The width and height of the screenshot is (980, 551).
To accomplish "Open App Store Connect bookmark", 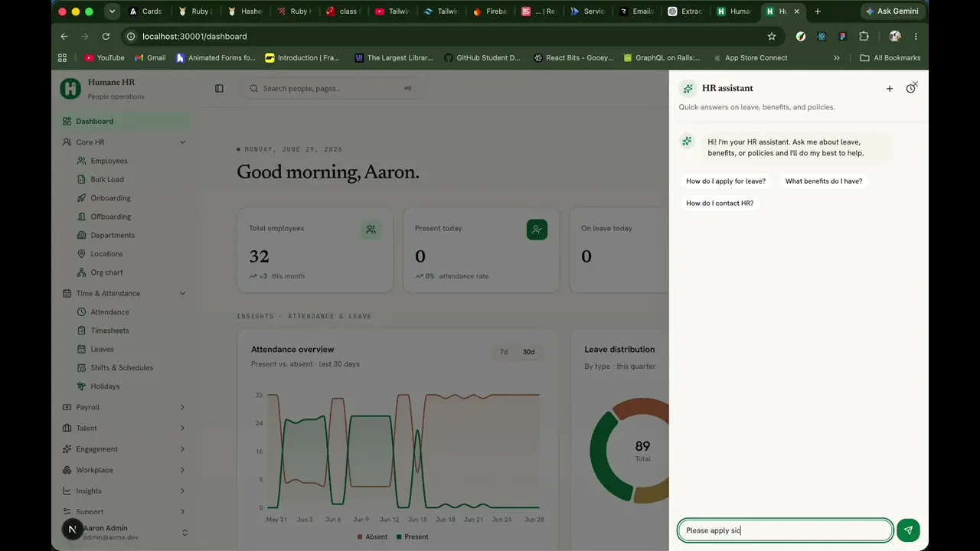I will 750,57.
